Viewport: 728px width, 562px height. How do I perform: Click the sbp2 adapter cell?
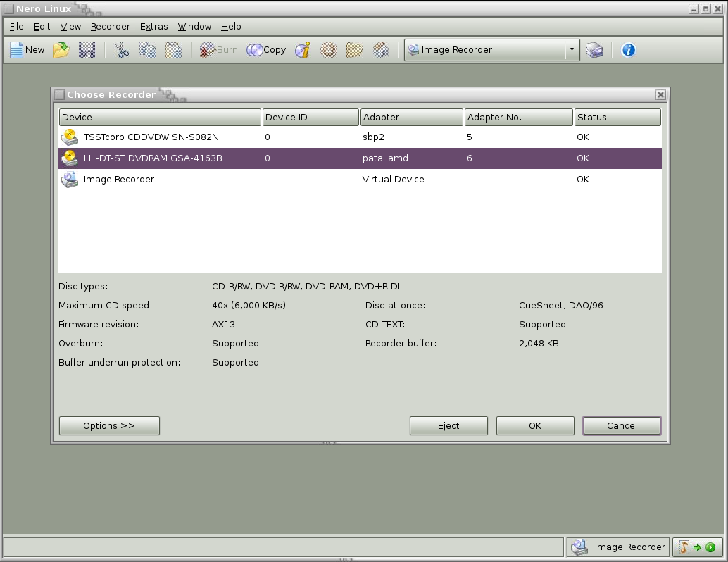[x=373, y=137]
